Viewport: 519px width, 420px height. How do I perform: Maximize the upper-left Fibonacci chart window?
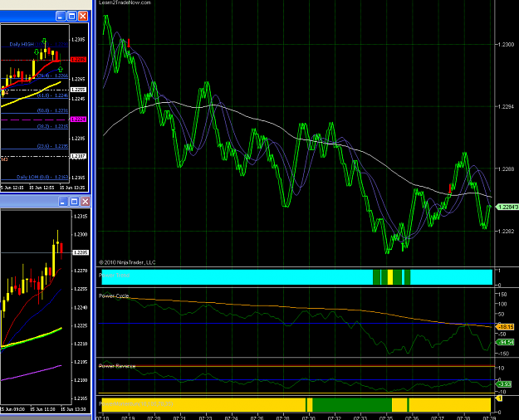[71, 16]
